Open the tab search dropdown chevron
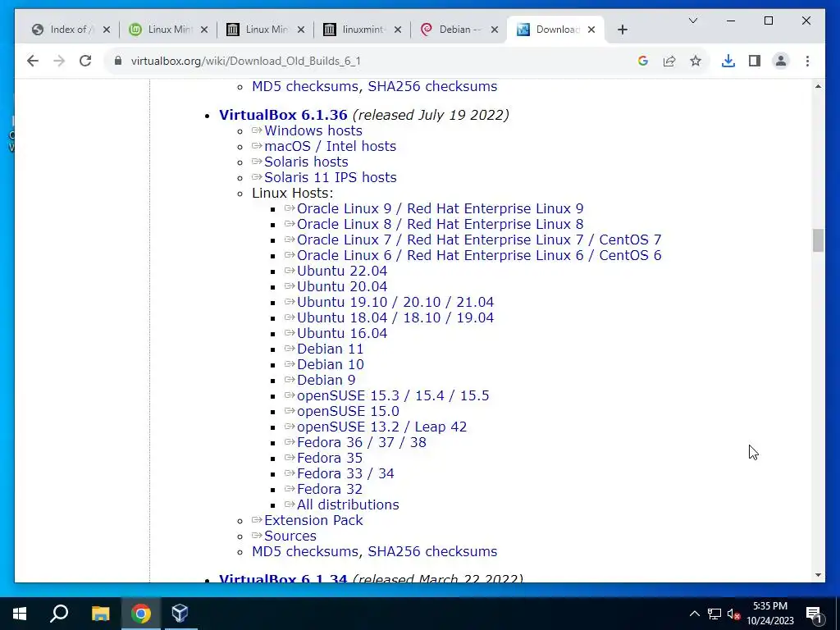The width and height of the screenshot is (840, 630). point(692,21)
